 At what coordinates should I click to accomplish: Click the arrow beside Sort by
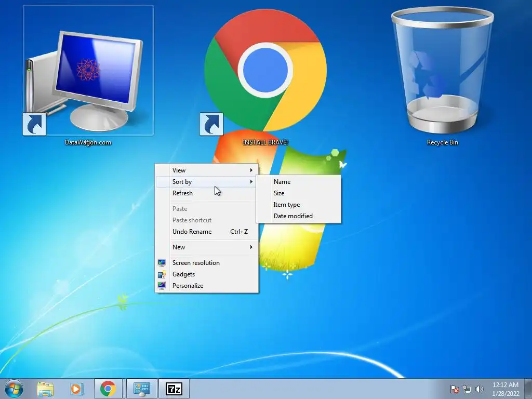pyautogui.click(x=251, y=181)
